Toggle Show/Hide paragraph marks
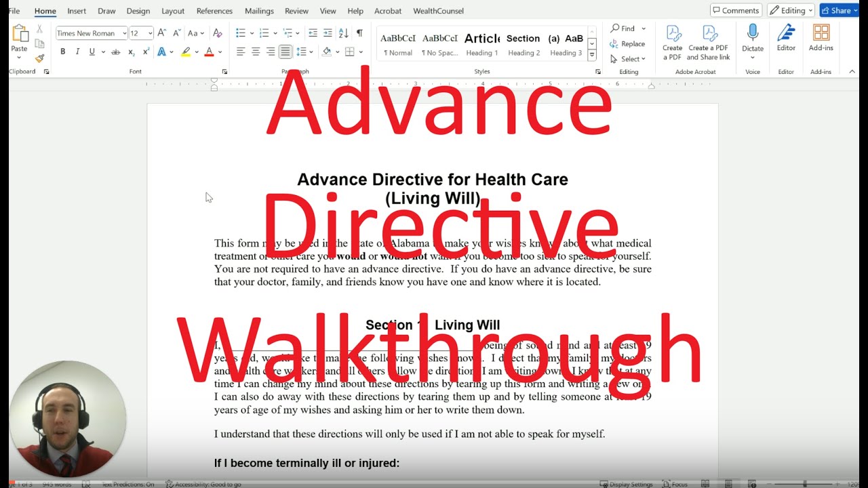Image resolution: width=868 pixels, height=488 pixels. pyautogui.click(x=359, y=33)
